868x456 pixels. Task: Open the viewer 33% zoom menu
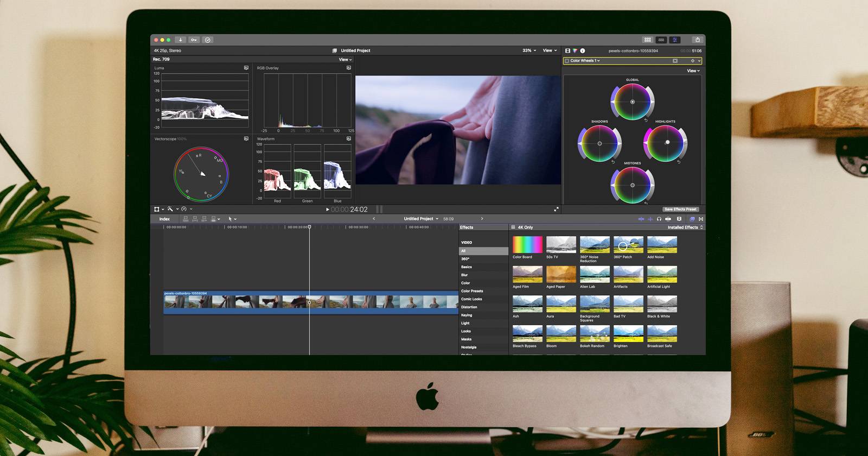pyautogui.click(x=529, y=50)
